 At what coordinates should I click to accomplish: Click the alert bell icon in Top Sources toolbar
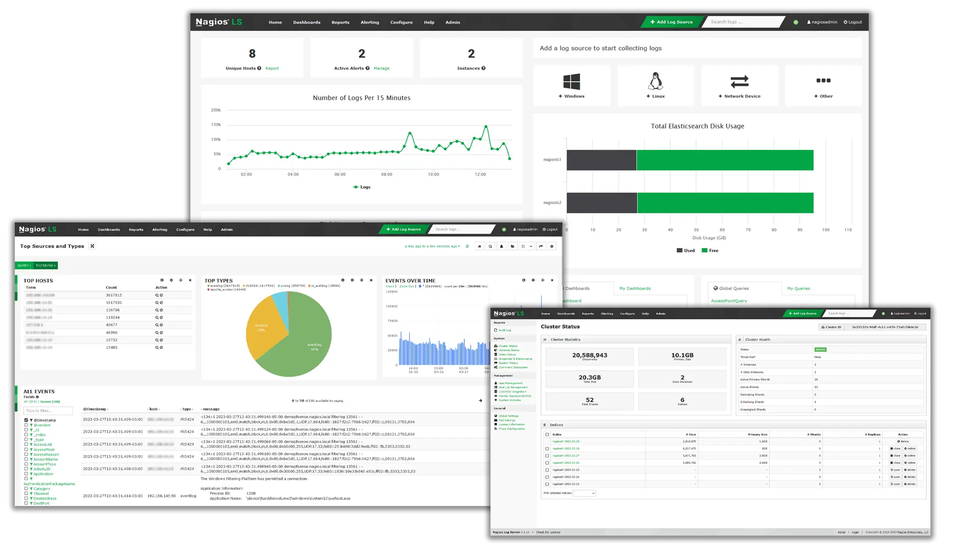(501, 246)
